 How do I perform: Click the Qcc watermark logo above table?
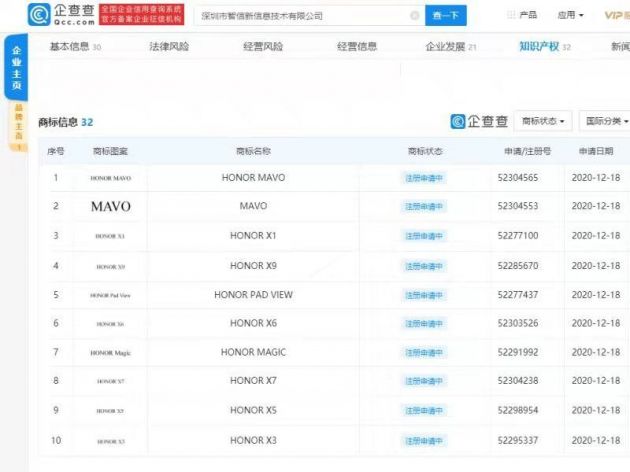click(x=478, y=121)
